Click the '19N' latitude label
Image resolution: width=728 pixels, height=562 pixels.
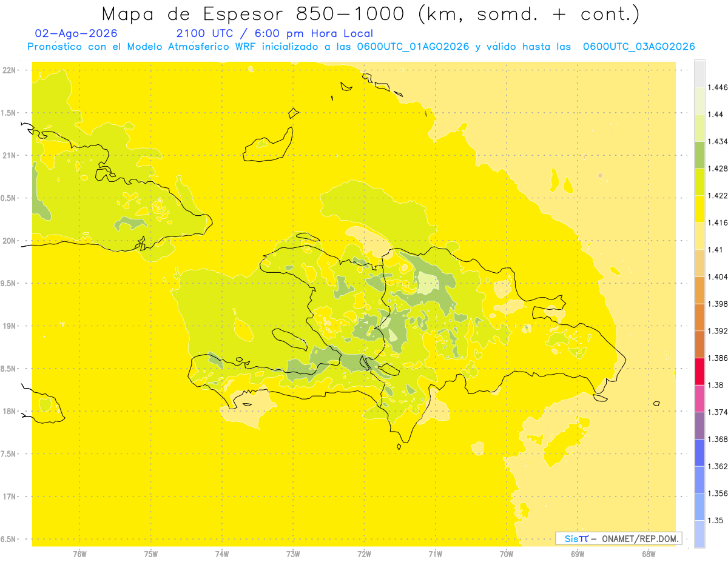[x=9, y=326]
